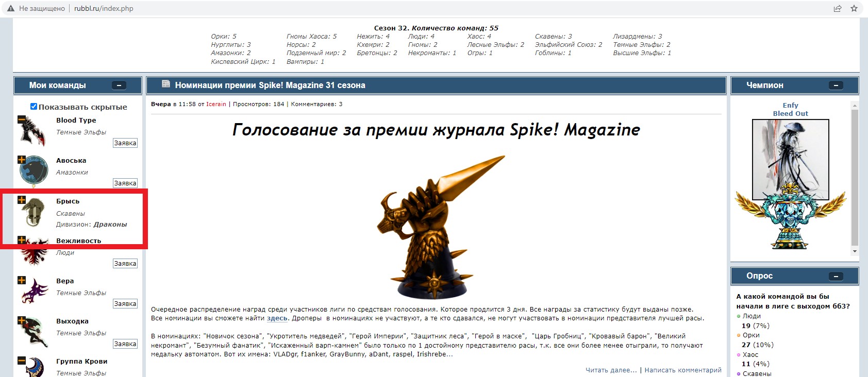This screenshot has width=868, height=377.
Task: Click the champion panel scrollbar thumb
Action: click(855, 177)
